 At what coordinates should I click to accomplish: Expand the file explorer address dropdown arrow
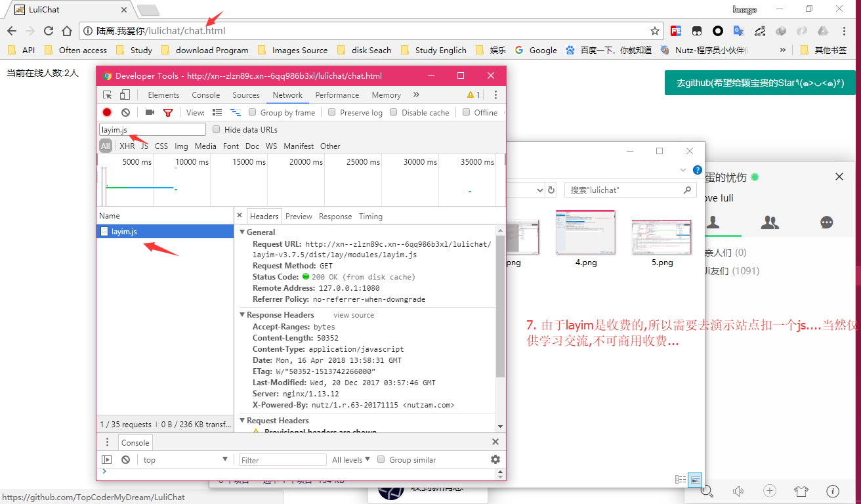(x=540, y=190)
